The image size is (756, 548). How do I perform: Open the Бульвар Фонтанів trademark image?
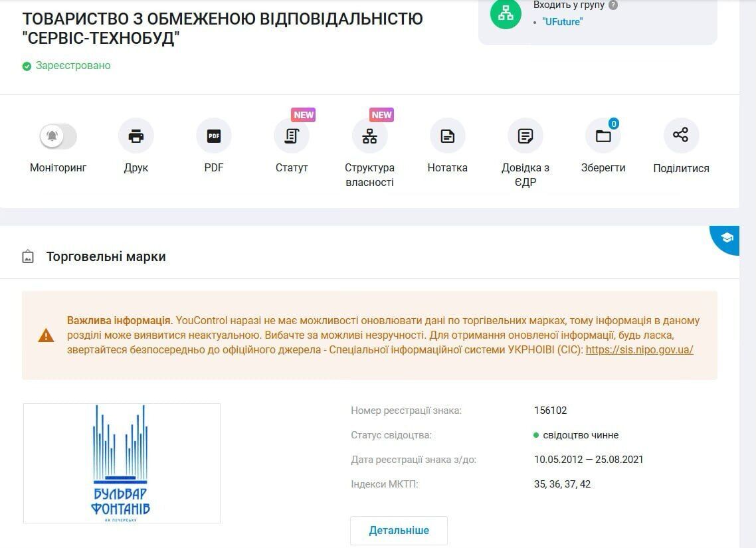(122, 463)
